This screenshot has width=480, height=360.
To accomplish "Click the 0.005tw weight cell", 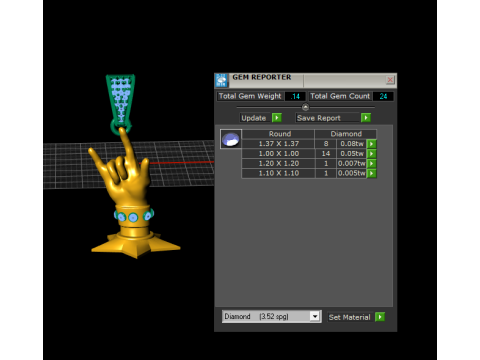I will (351, 173).
